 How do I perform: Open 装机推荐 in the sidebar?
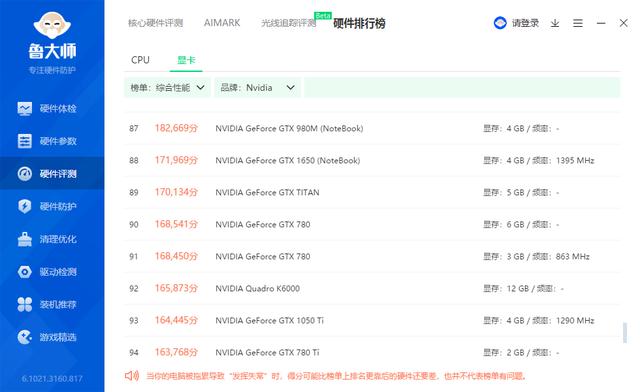(x=47, y=305)
